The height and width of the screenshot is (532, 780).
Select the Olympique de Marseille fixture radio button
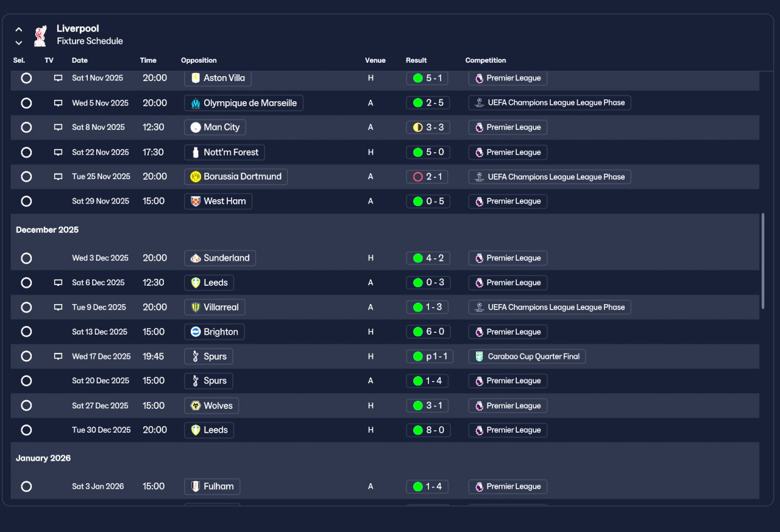pos(26,103)
